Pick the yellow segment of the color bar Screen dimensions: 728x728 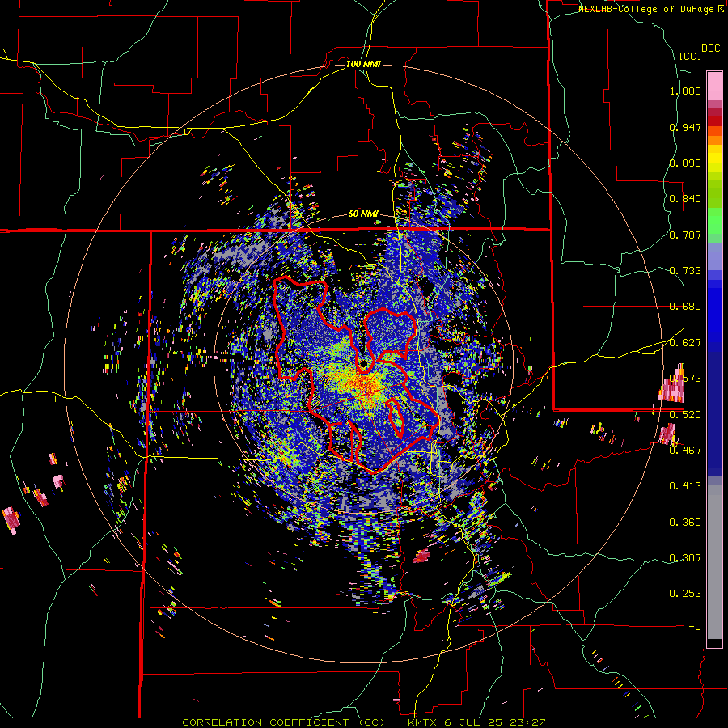(x=714, y=159)
